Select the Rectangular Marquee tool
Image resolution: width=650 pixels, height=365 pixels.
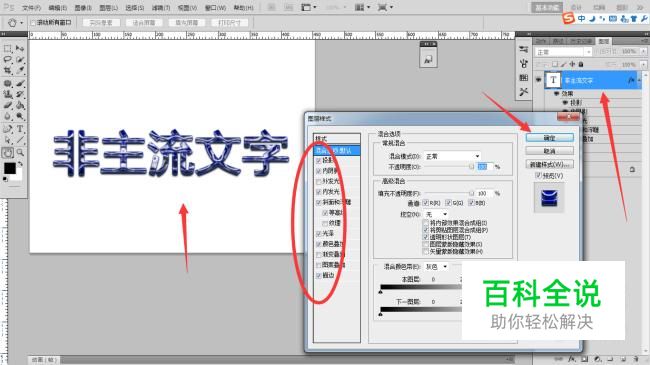(7, 49)
